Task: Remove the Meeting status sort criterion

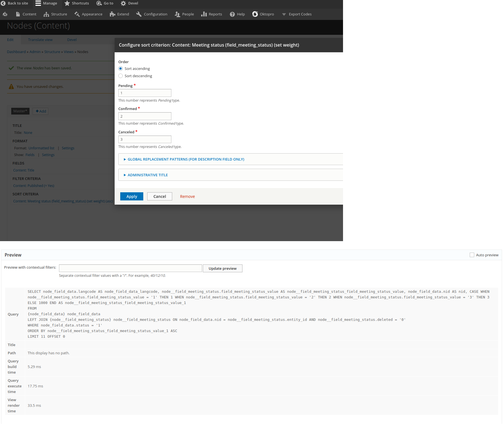Action: [x=187, y=196]
